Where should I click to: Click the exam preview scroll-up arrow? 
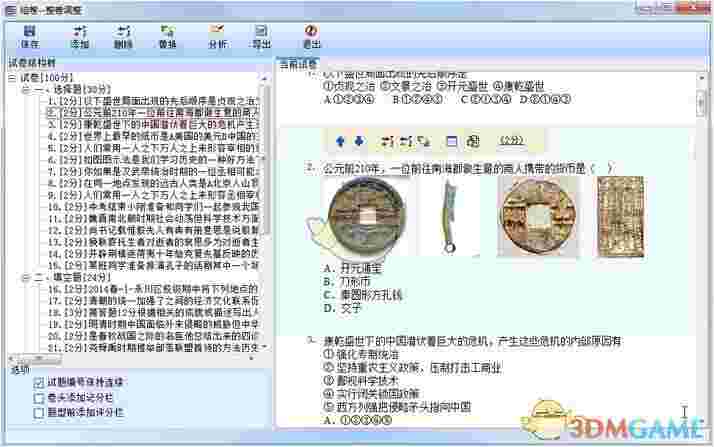coord(701,78)
